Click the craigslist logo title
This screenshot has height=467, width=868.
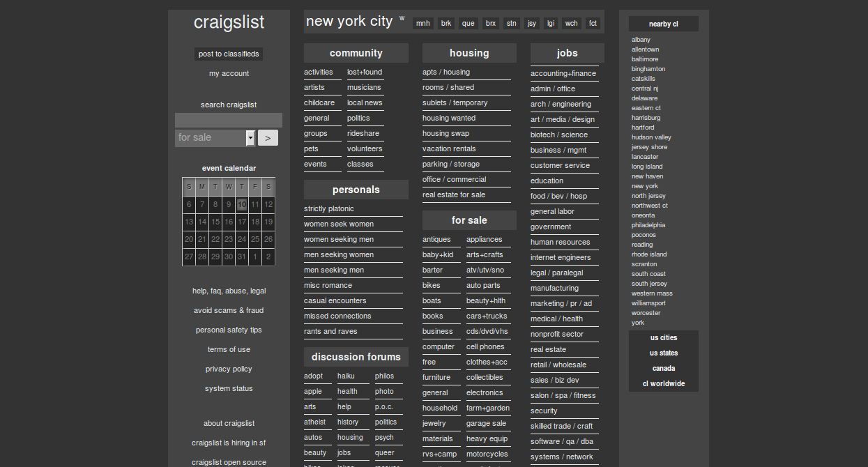point(229,22)
